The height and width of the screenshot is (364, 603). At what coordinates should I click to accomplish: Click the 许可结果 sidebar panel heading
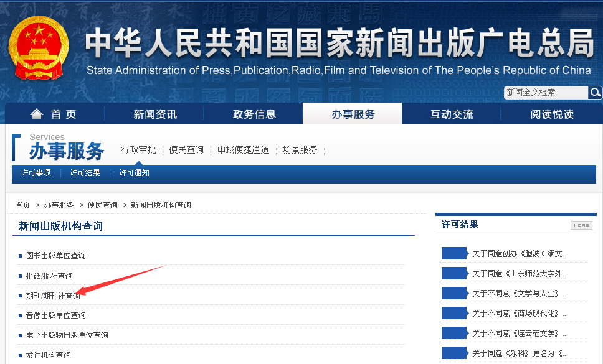pos(460,225)
